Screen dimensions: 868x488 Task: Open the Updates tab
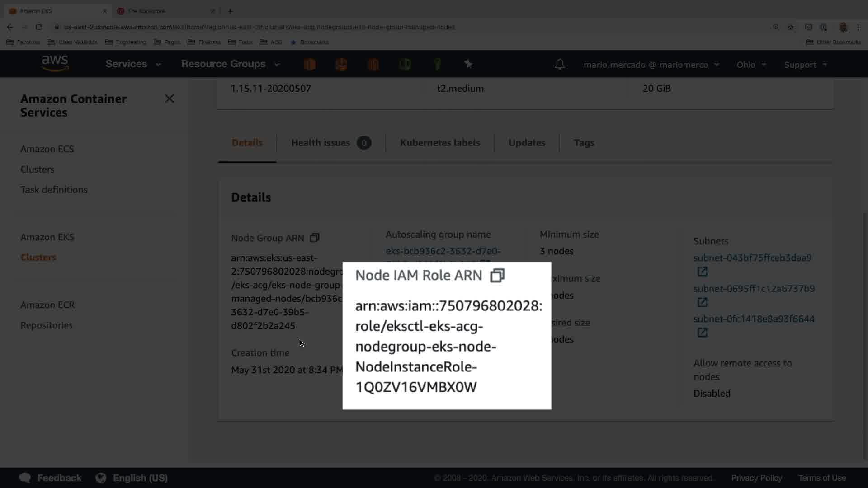527,143
